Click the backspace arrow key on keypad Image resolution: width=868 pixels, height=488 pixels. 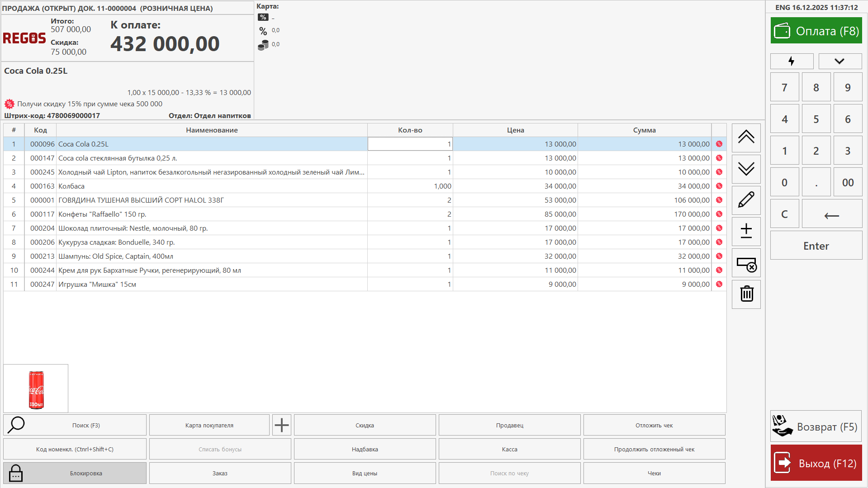[832, 214]
